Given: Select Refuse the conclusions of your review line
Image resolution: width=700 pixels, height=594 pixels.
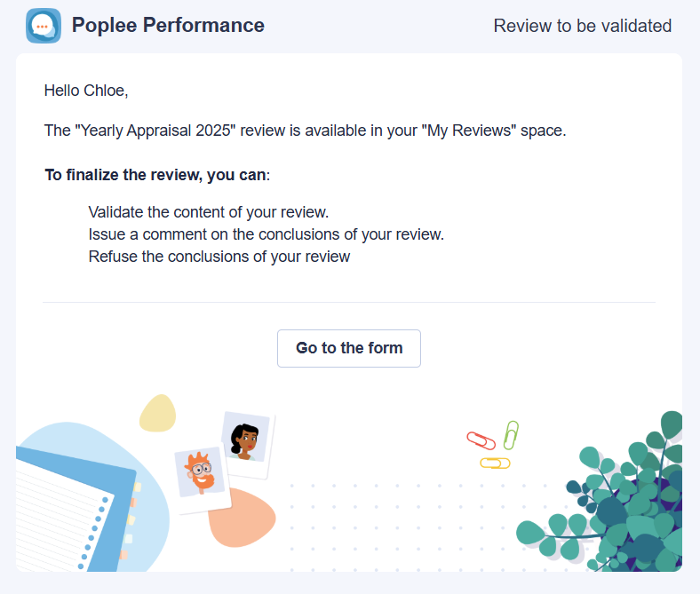Looking at the screenshot, I should pyautogui.click(x=219, y=257).
